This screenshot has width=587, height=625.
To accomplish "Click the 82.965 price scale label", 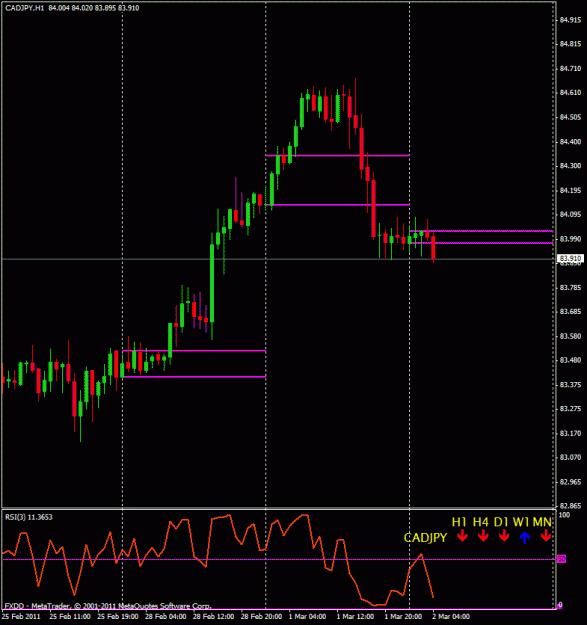I will click(570, 482).
